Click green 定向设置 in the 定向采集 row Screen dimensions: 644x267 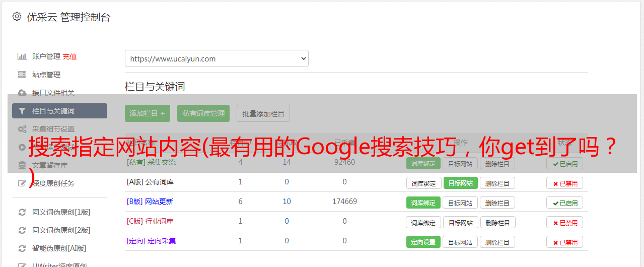pos(423,242)
